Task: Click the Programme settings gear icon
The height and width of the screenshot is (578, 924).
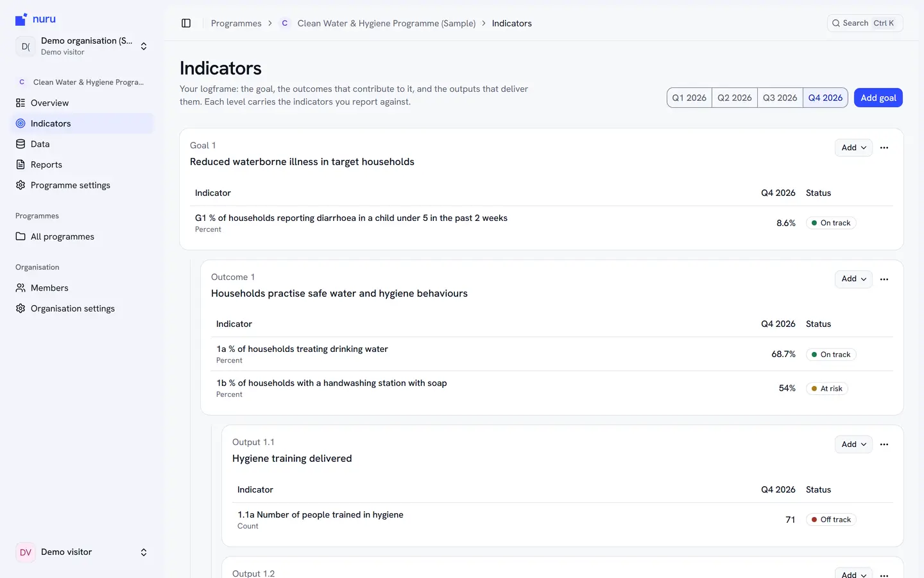Action: coord(21,185)
